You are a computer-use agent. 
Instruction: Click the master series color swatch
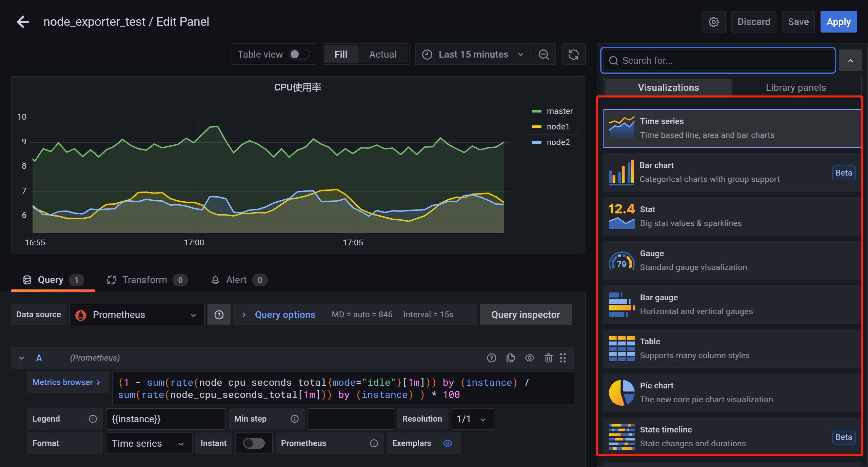pyautogui.click(x=537, y=111)
